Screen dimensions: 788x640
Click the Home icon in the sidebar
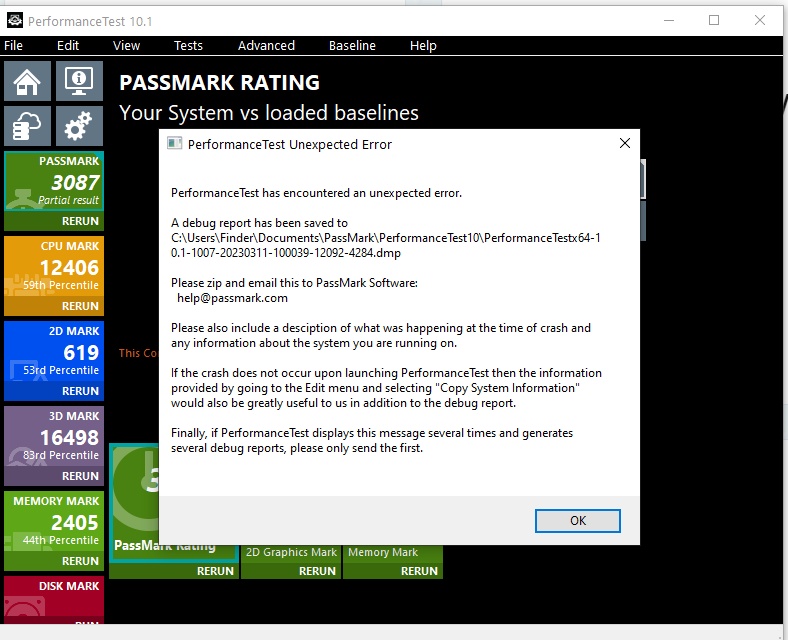pyautogui.click(x=27, y=81)
